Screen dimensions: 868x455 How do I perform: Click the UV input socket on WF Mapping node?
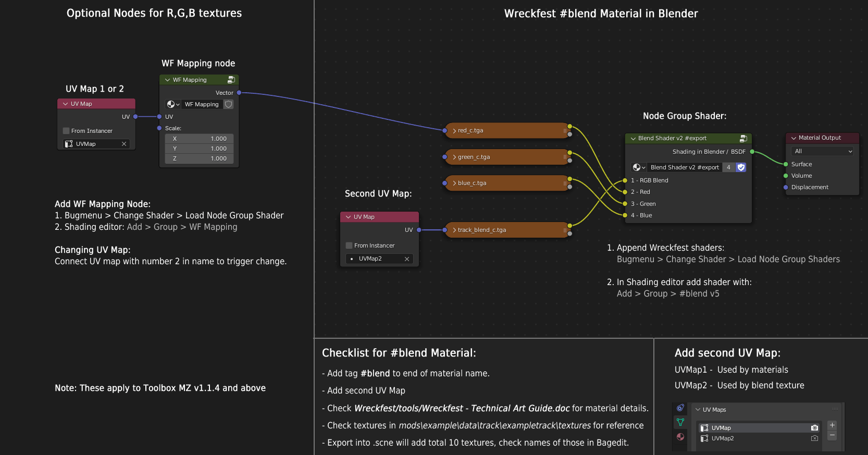click(159, 117)
